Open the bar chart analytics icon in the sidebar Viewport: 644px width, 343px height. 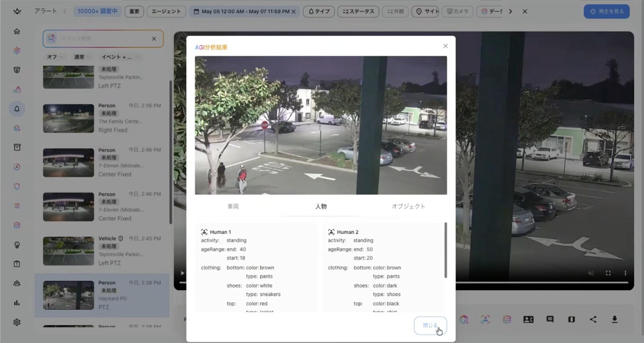pyautogui.click(x=17, y=303)
